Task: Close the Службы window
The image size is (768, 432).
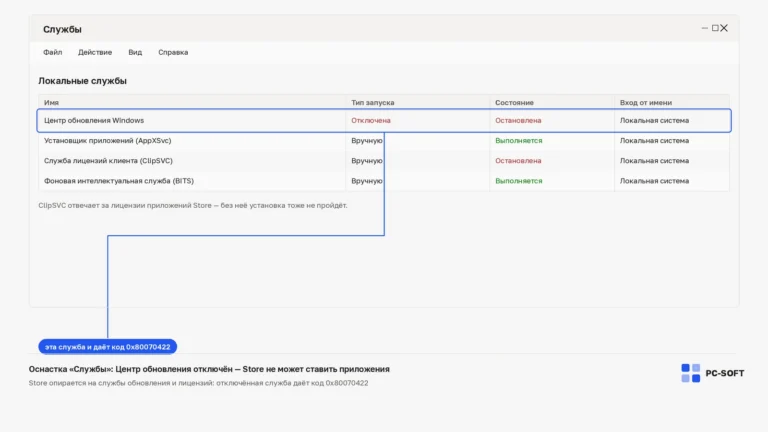Action: [724, 28]
